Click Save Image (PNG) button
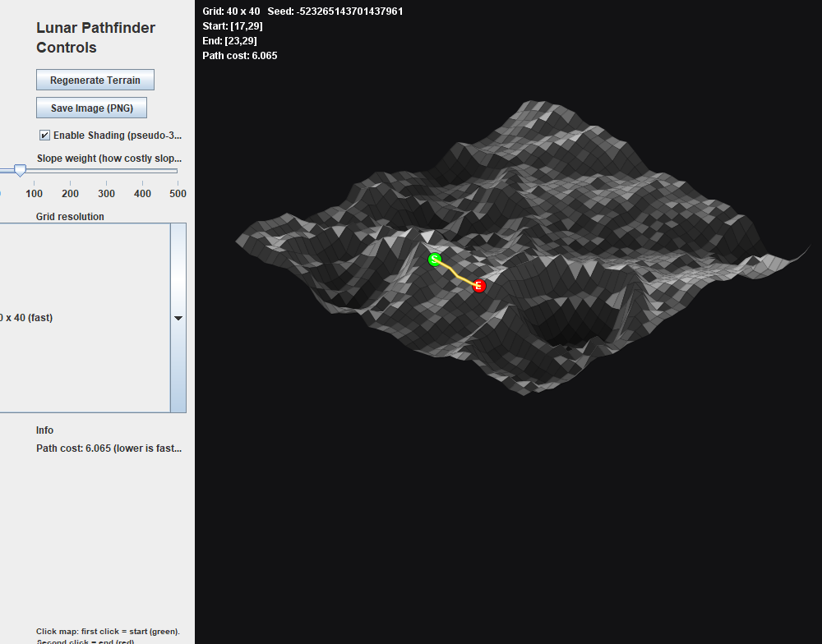This screenshot has height=644, width=822. [x=91, y=108]
